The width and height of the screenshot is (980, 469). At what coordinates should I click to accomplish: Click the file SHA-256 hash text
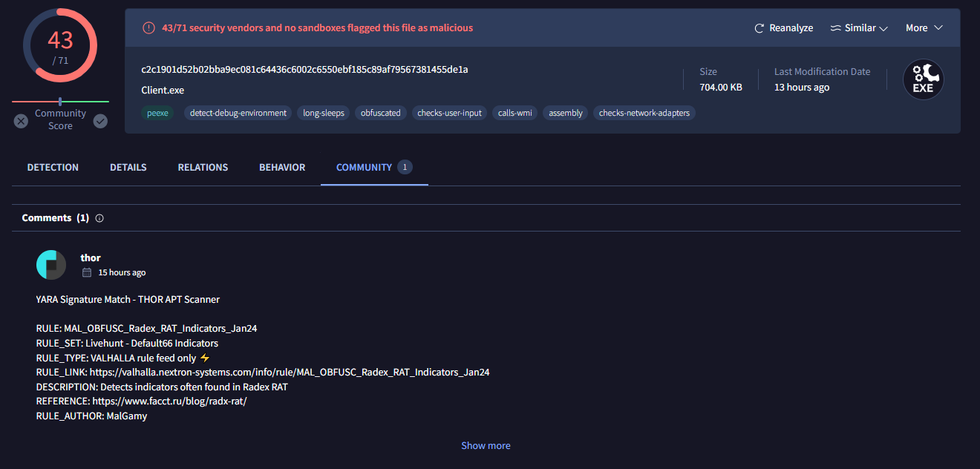pos(304,70)
